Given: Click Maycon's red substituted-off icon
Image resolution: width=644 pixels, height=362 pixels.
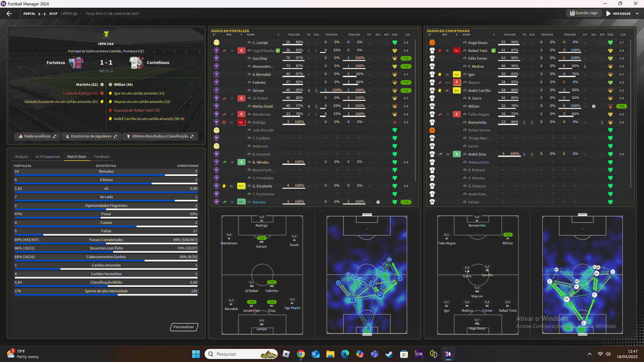Looking at the screenshot, I should pos(457,82).
